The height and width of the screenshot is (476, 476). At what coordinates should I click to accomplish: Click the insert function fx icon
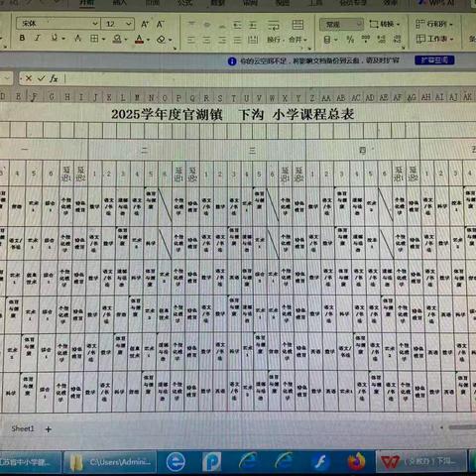[x=54, y=78]
